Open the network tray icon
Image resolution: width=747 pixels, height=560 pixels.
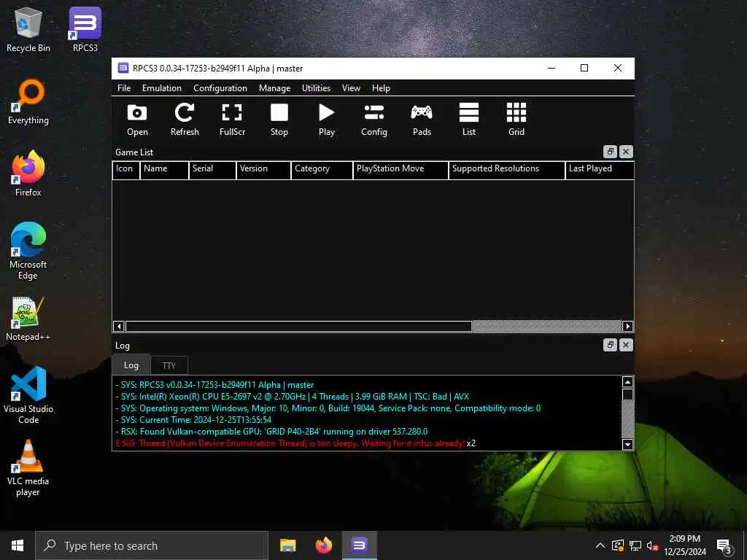635,545
